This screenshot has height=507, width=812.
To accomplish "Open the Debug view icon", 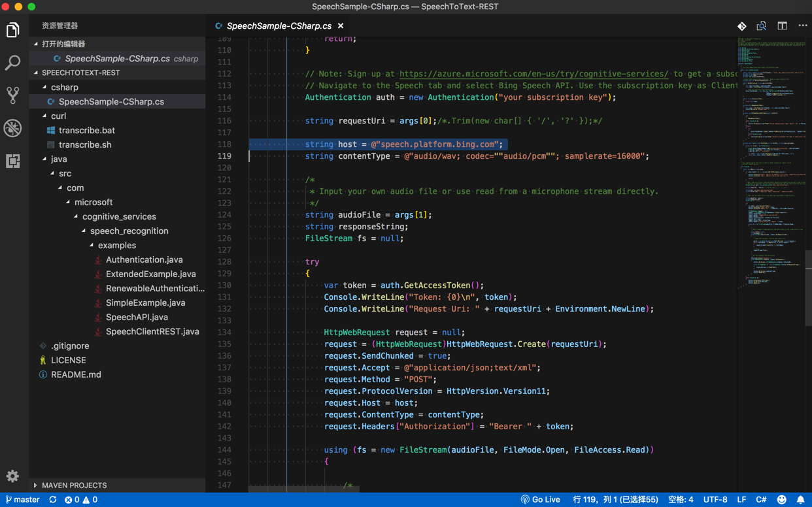I will pyautogui.click(x=13, y=128).
